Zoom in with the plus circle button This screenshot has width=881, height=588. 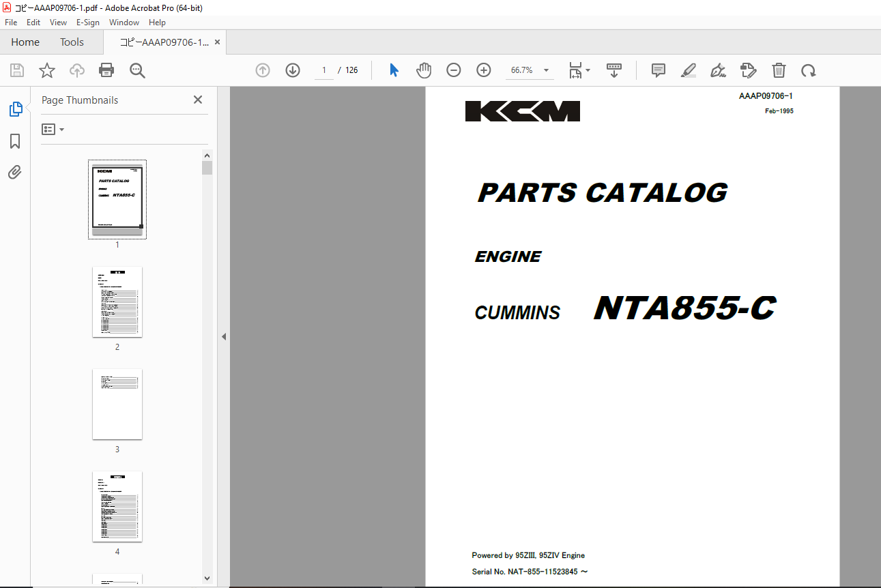tap(484, 70)
